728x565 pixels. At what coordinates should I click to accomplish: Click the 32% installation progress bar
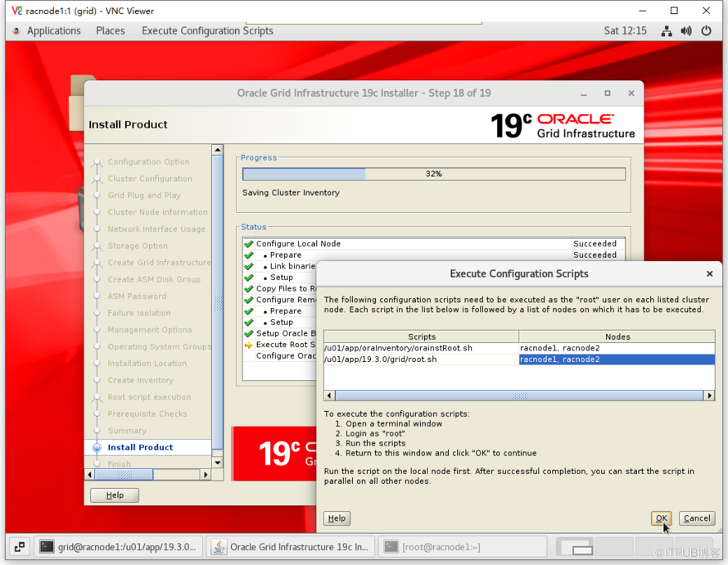[433, 174]
